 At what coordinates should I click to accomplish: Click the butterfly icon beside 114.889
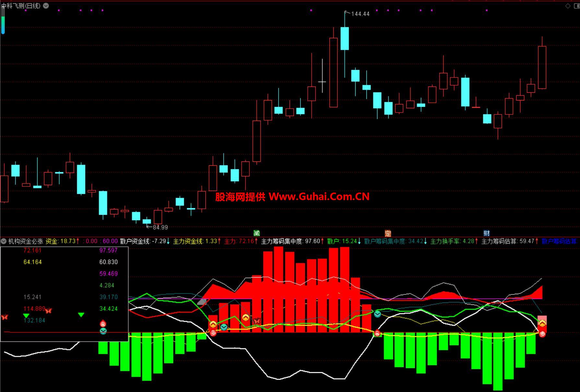coord(48,311)
